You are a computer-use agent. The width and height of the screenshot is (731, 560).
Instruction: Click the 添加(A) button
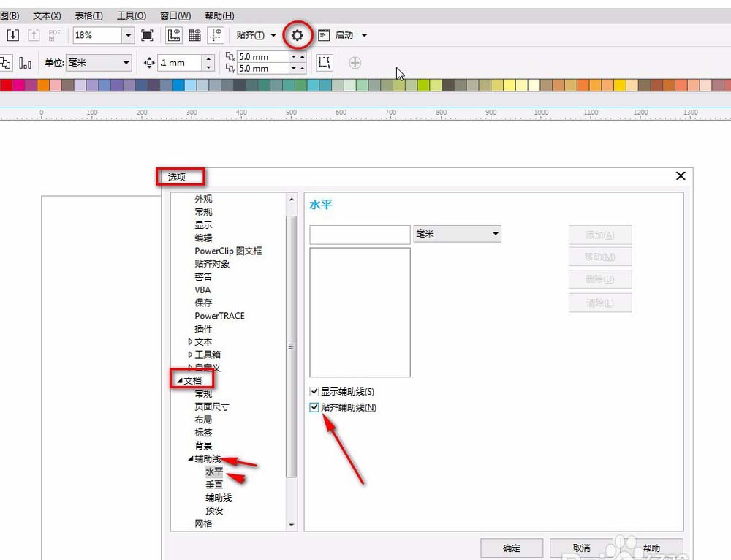600,235
